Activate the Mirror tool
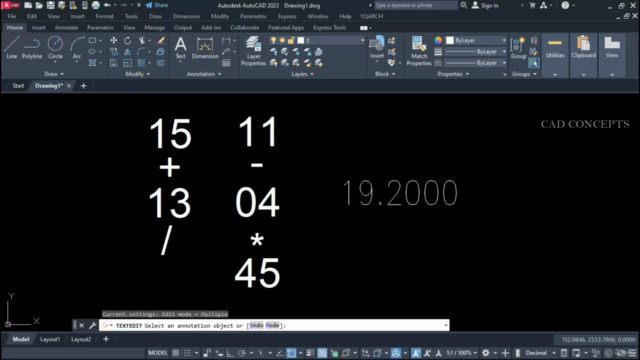 click(x=127, y=52)
